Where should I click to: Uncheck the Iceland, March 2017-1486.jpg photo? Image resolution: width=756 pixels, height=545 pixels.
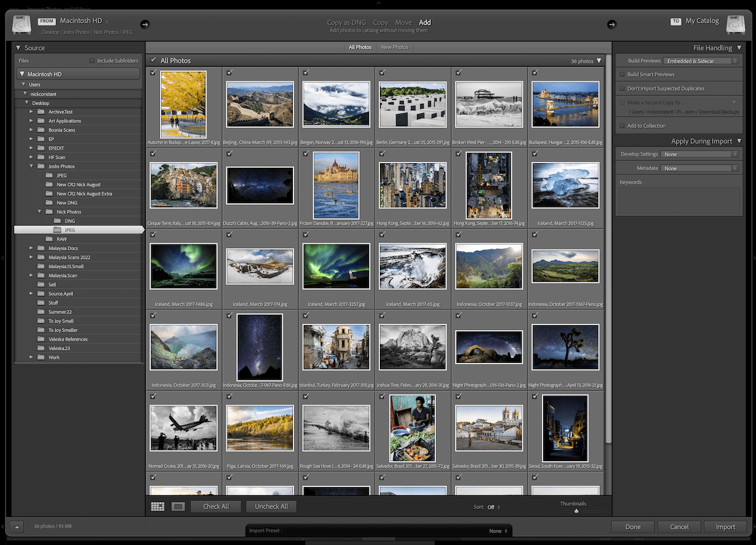153,234
